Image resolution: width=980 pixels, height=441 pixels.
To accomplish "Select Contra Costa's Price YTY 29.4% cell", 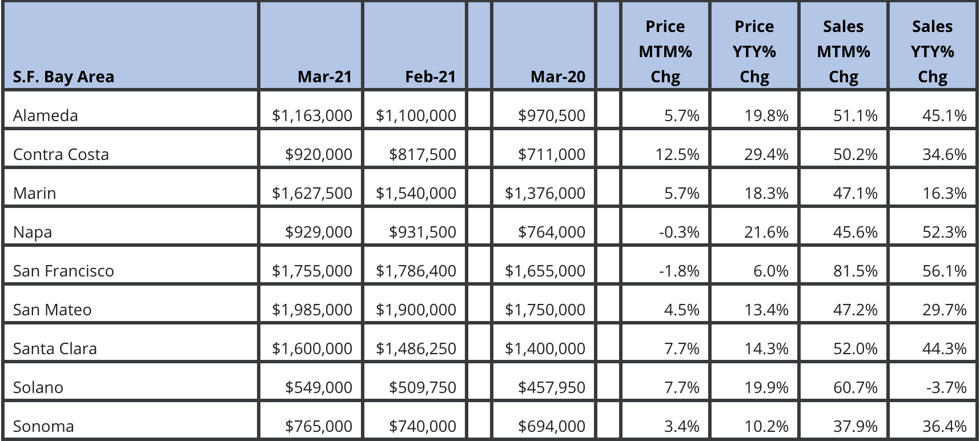I will 766,154.
